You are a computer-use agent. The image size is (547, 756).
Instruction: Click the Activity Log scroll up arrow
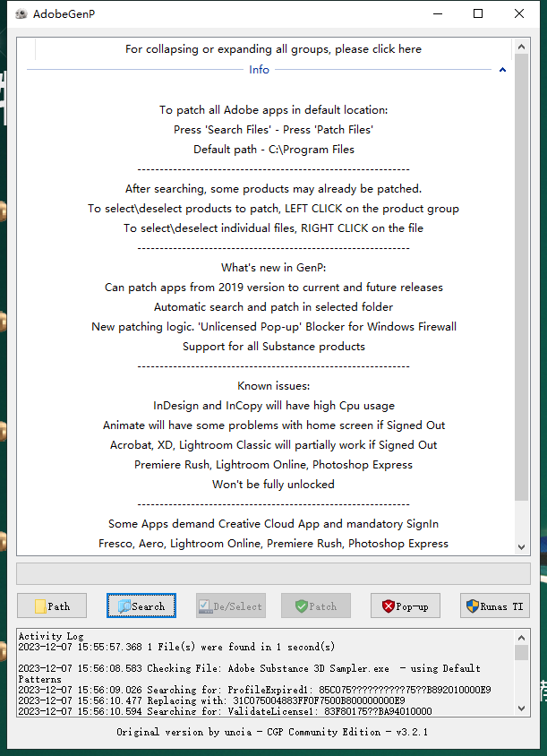point(521,638)
